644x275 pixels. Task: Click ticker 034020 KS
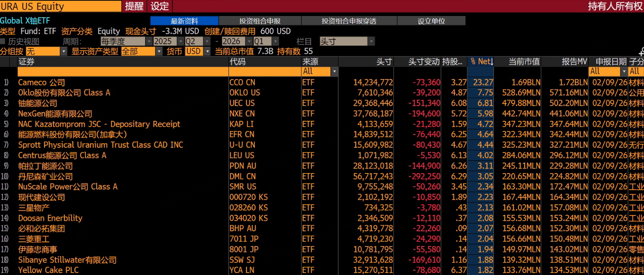(249, 218)
